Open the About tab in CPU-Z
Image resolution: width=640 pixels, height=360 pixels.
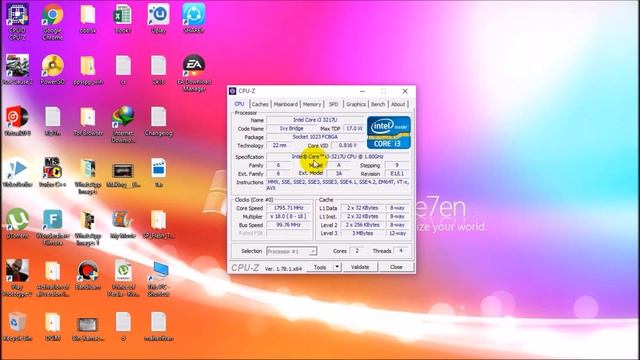[x=398, y=104]
